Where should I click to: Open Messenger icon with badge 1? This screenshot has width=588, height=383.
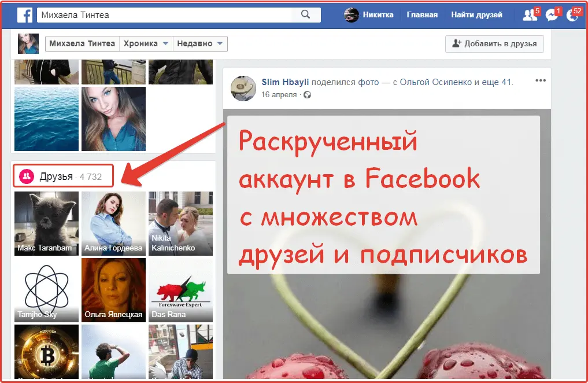tap(551, 16)
